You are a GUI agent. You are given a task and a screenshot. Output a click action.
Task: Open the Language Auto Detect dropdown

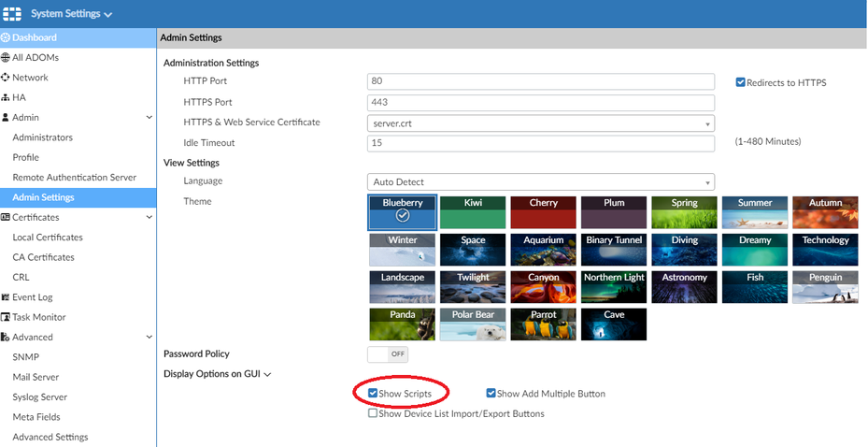[x=541, y=181]
